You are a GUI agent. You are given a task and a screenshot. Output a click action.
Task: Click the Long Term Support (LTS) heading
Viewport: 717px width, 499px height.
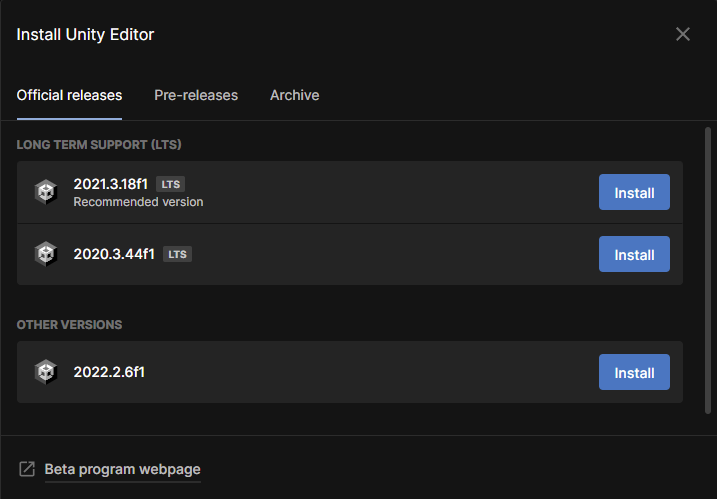click(x=99, y=145)
